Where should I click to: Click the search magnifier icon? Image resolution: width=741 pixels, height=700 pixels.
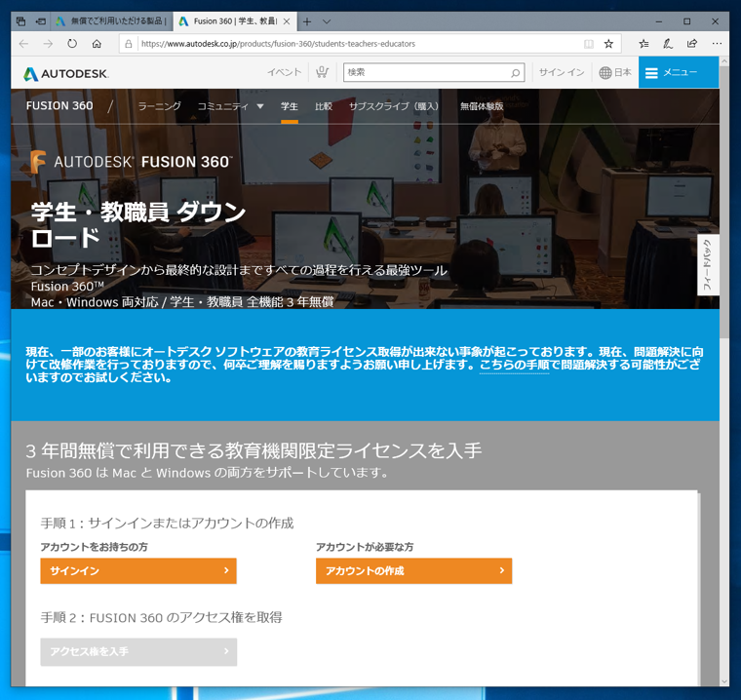(x=516, y=73)
